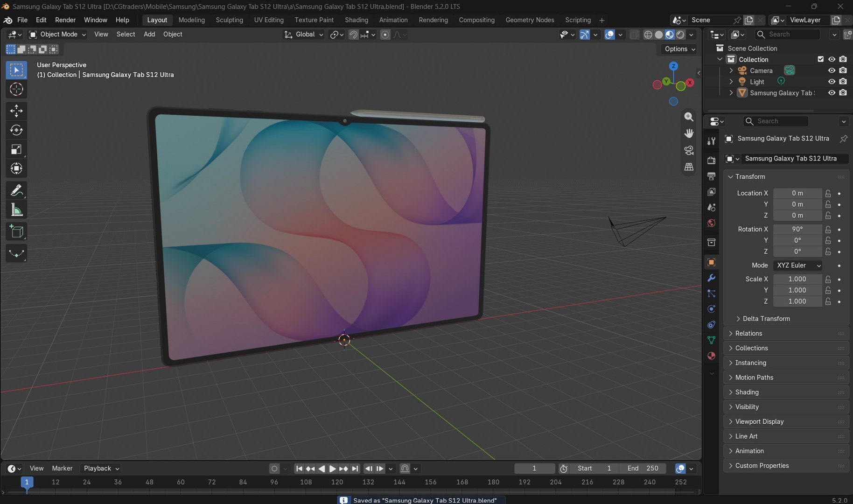Open the World properties tab icon
This screenshot has width=853, height=504.
(711, 223)
